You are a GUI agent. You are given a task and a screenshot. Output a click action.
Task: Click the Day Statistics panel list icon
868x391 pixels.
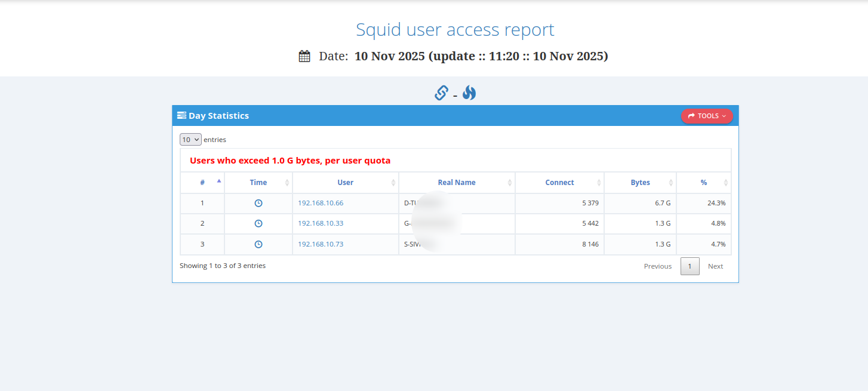[x=181, y=116]
